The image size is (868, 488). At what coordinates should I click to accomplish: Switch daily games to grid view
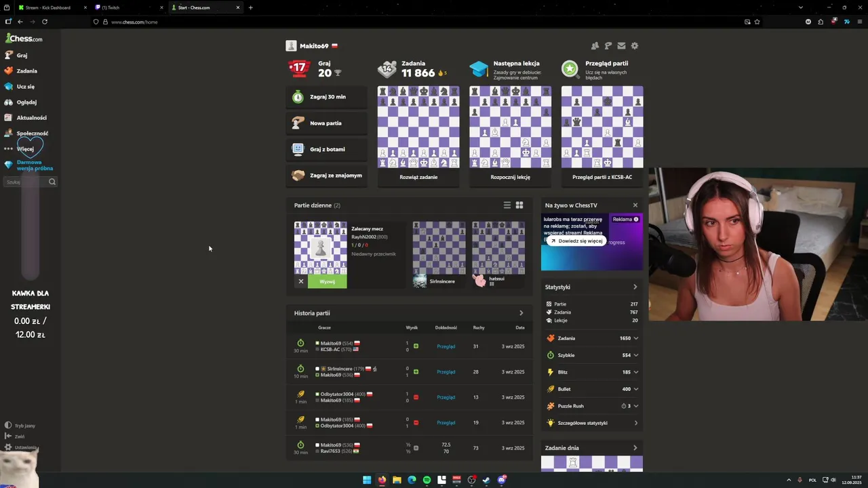click(519, 205)
